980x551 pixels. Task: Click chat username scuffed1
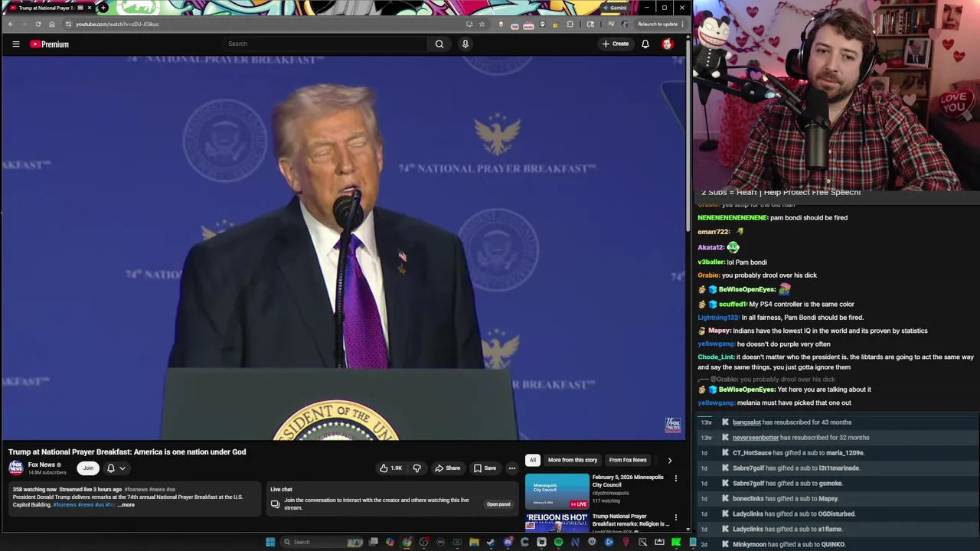(733, 304)
